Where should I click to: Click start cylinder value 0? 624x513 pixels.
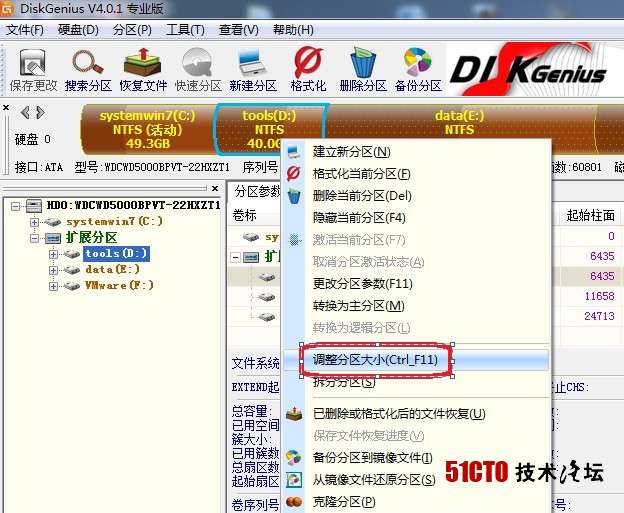coord(611,236)
